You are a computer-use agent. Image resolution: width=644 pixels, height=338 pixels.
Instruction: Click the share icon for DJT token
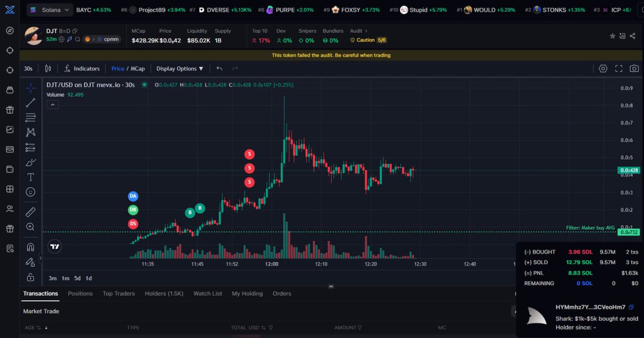click(x=633, y=36)
